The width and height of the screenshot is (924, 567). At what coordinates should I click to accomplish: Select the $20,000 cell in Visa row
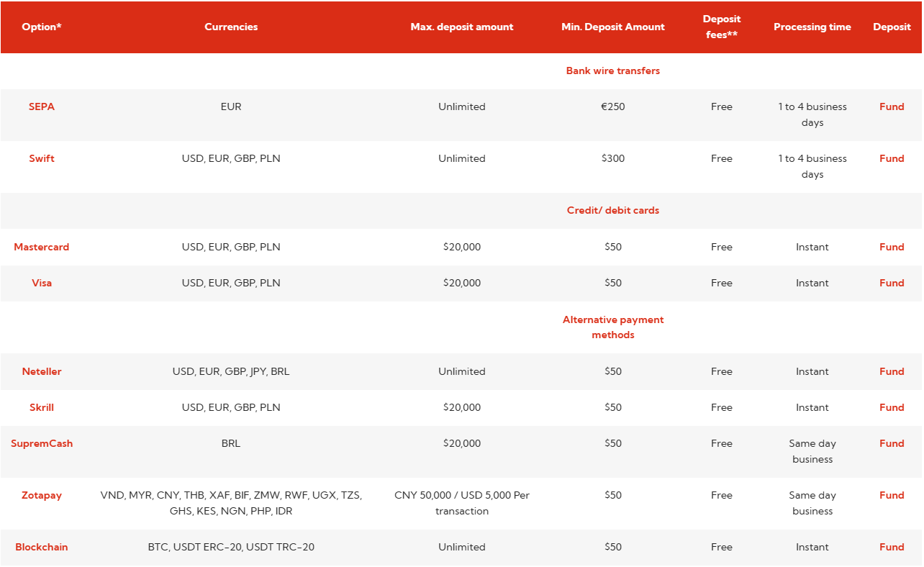[462, 283]
